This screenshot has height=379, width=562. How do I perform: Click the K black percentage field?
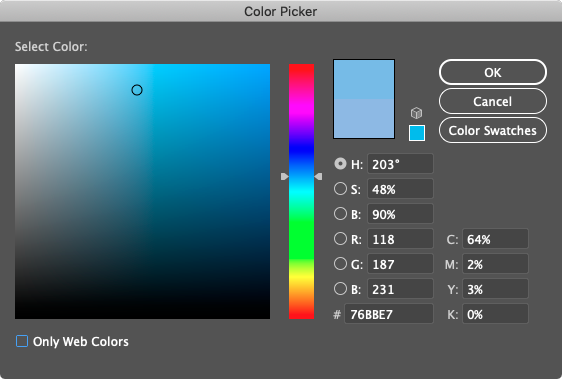[x=495, y=314]
